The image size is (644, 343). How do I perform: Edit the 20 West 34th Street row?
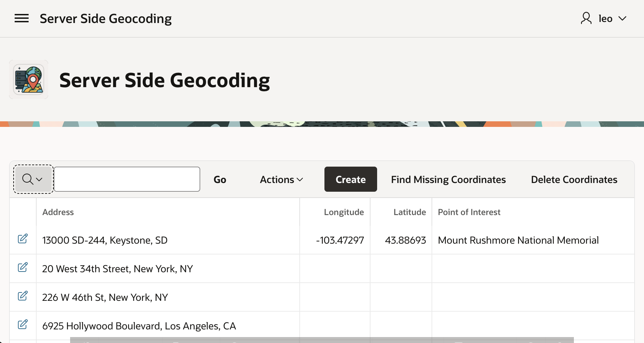[23, 267]
